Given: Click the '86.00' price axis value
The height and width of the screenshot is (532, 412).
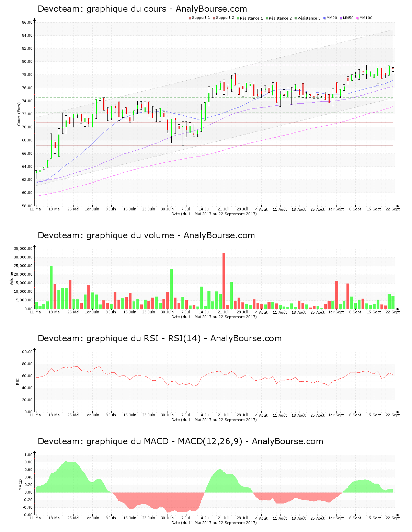Looking at the screenshot, I should [27, 22].
